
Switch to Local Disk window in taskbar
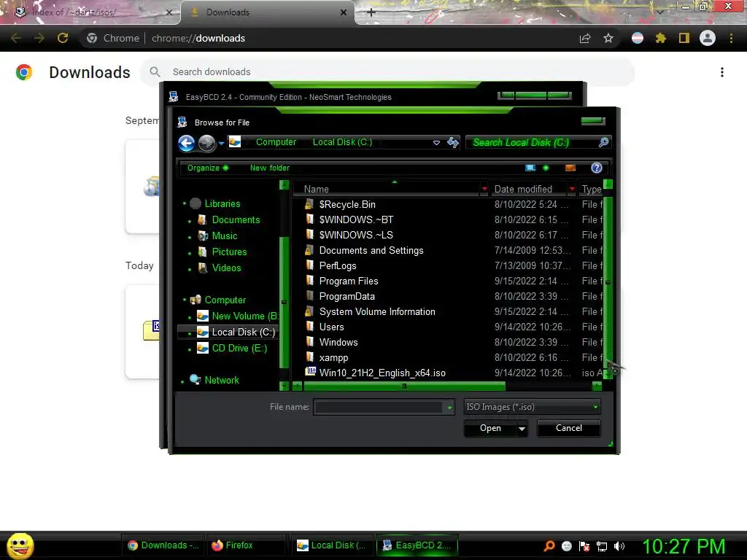click(332, 545)
